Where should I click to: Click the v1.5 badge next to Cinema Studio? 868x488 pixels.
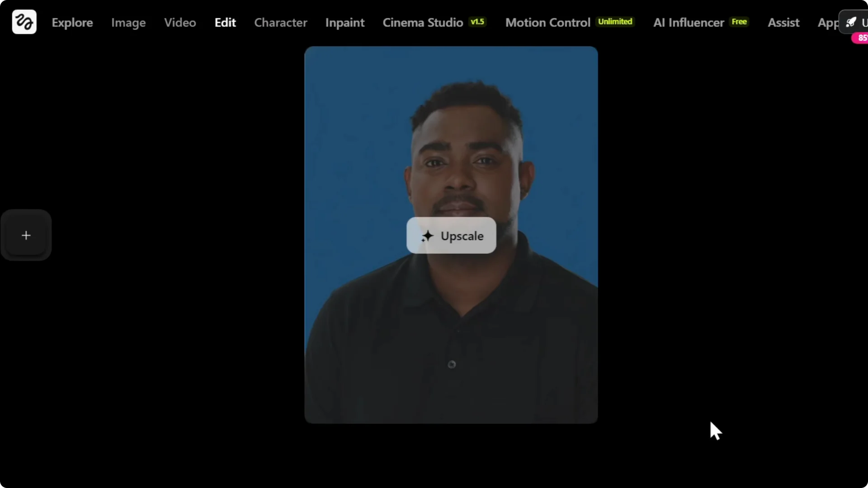point(477,21)
